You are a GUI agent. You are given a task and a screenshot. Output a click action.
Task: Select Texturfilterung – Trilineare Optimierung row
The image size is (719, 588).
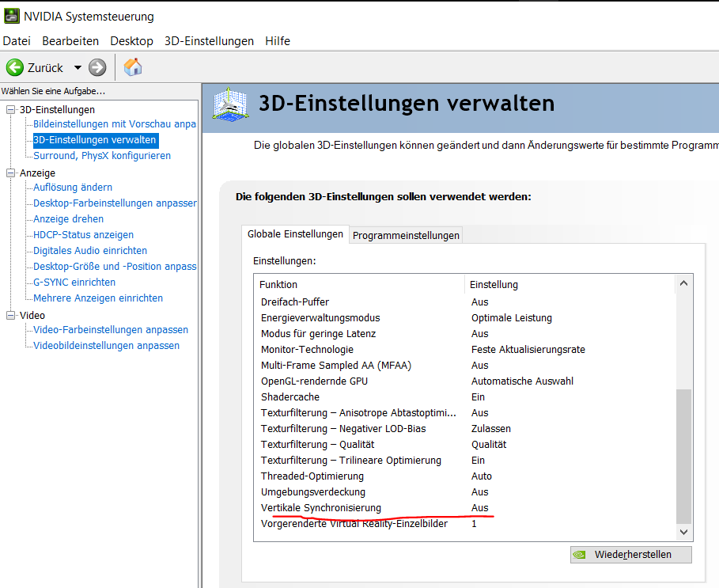(465, 460)
